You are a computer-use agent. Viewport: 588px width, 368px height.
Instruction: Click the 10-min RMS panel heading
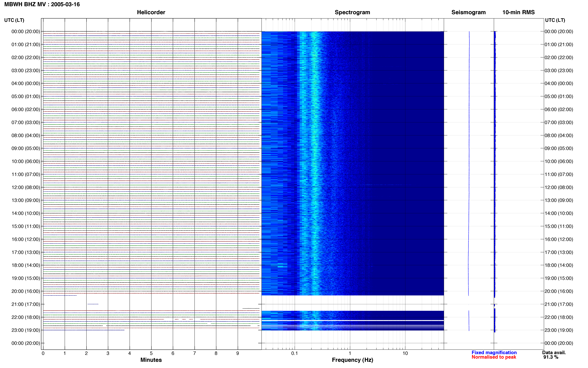[518, 12]
